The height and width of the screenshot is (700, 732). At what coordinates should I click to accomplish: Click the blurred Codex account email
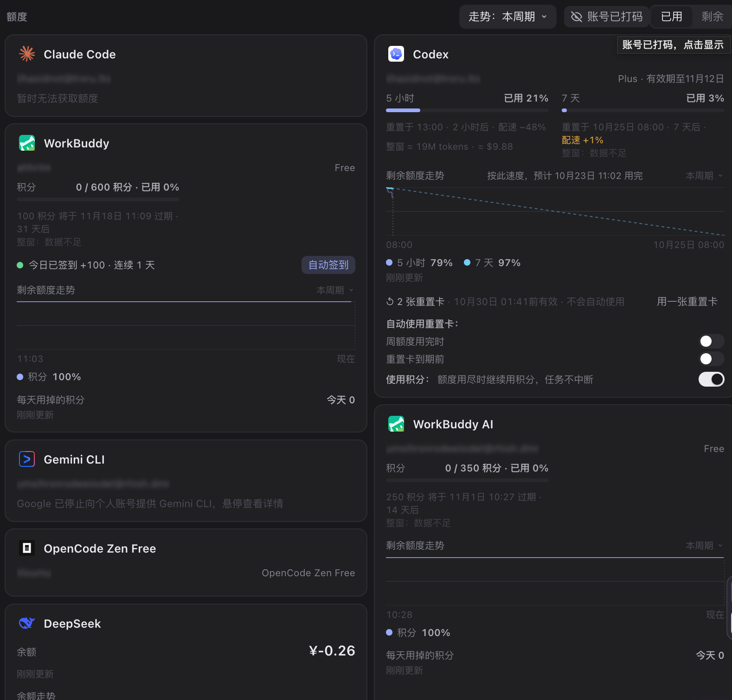(433, 79)
